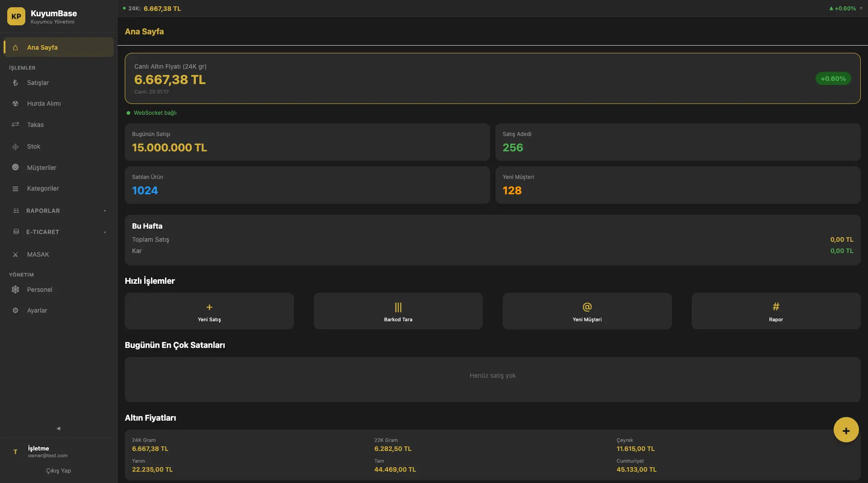Click the Canlı: 20:31:17 timestamp
The height and width of the screenshot is (483, 868).
click(151, 92)
